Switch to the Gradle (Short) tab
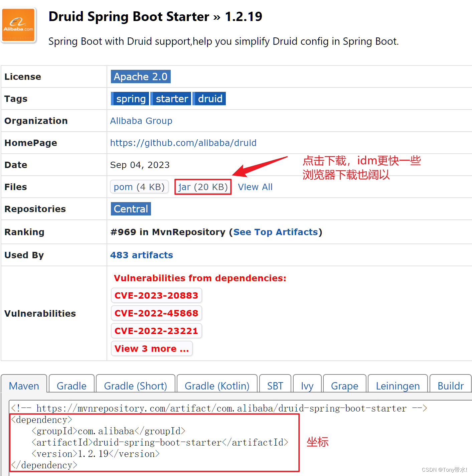This screenshot has width=472, height=476. 136,386
